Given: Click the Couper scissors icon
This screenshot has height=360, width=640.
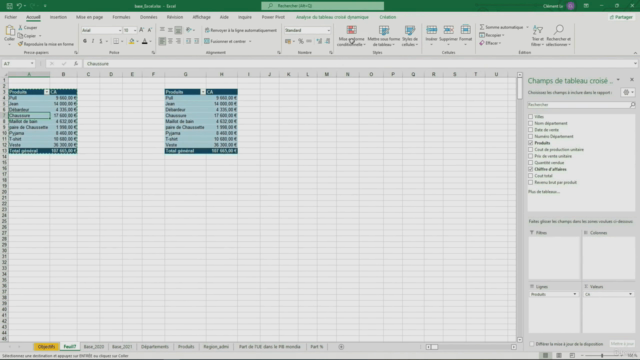Looking at the screenshot, I should 20,27.
